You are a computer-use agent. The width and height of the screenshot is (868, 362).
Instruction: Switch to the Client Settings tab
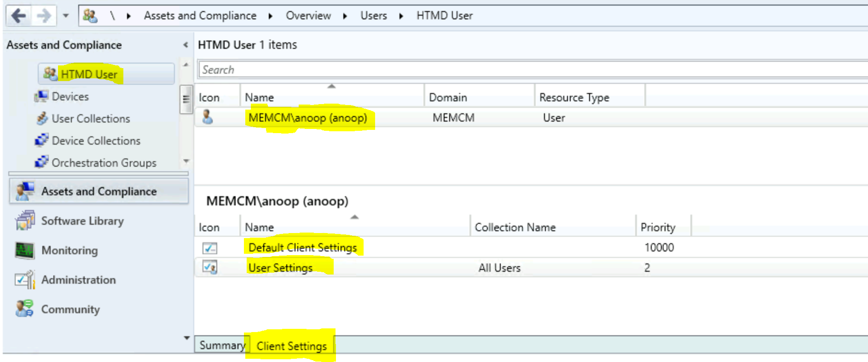point(291,346)
